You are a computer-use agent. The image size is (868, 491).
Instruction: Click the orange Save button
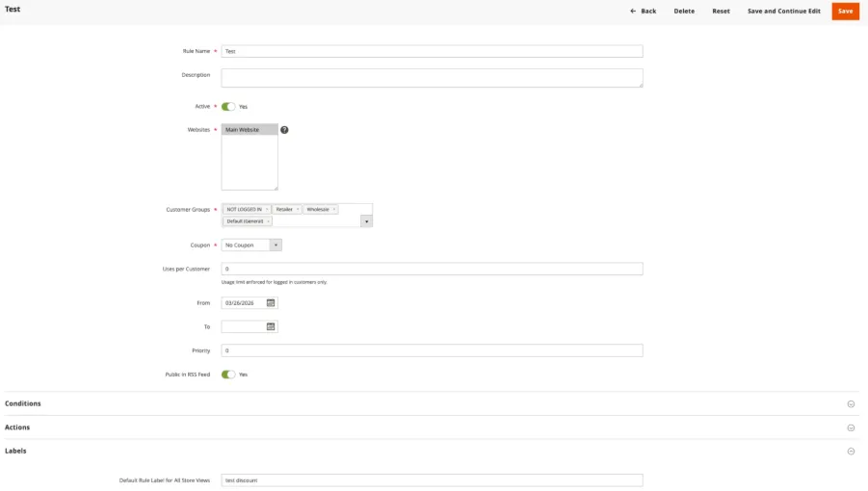(845, 11)
